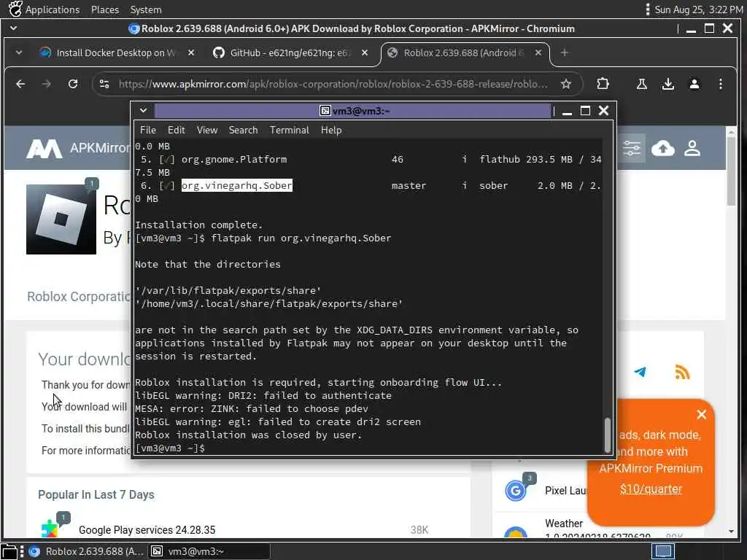
Task: Click the Pixel Launcher G icon
Action: (516, 491)
